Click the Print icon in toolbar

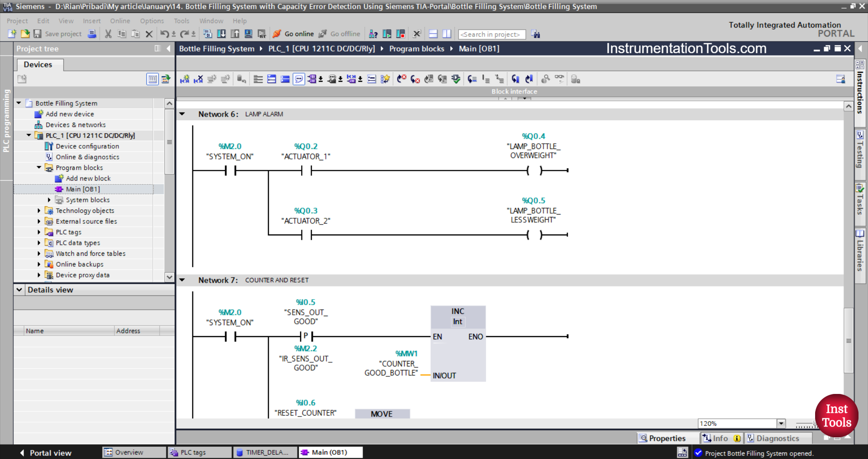pyautogui.click(x=92, y=34)
